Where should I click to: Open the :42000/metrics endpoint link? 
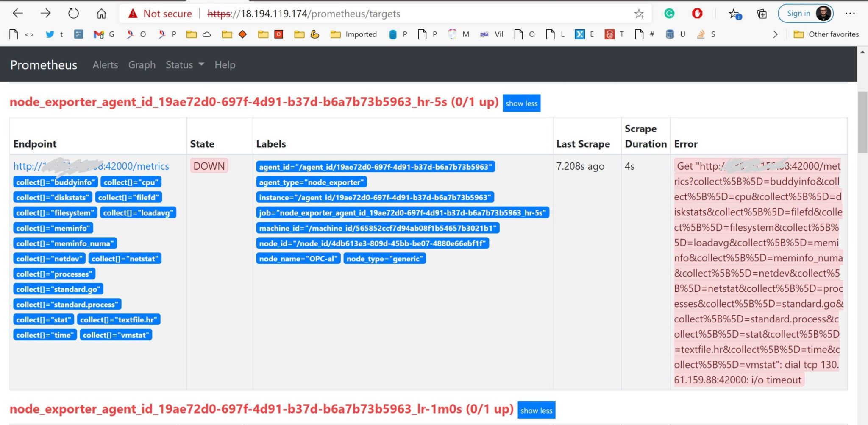click(91, 166)
